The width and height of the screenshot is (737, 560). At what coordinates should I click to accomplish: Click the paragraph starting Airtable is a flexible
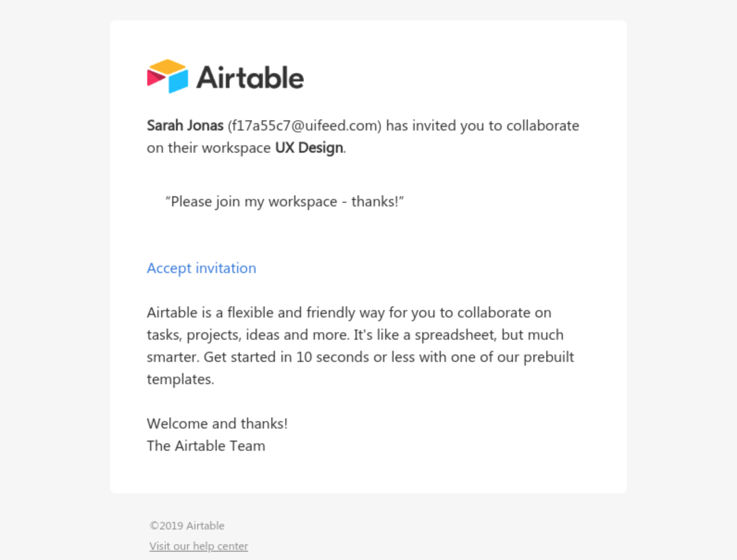tap(361, 346)
